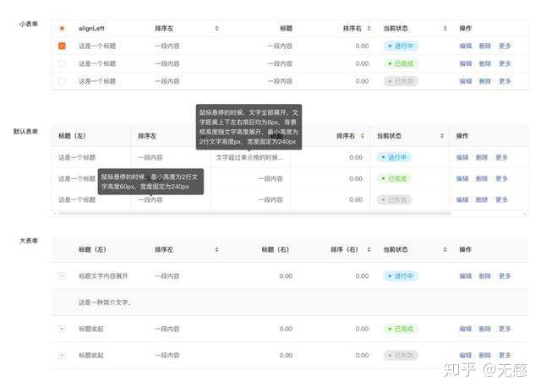Click the 已完成 status tag in 小表单
This screenshot has height=392, width=541.
[401, 63]
